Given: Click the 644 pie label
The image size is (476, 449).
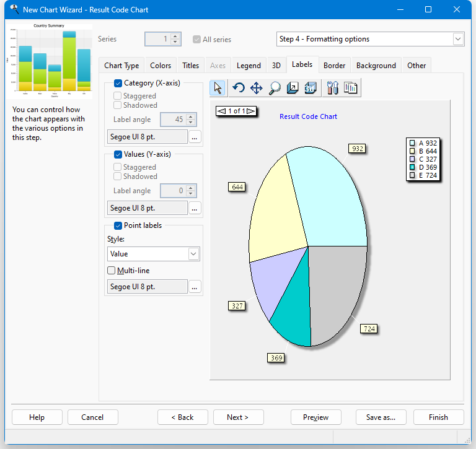Looking at the screenshot, I should [x=237, y=187].
